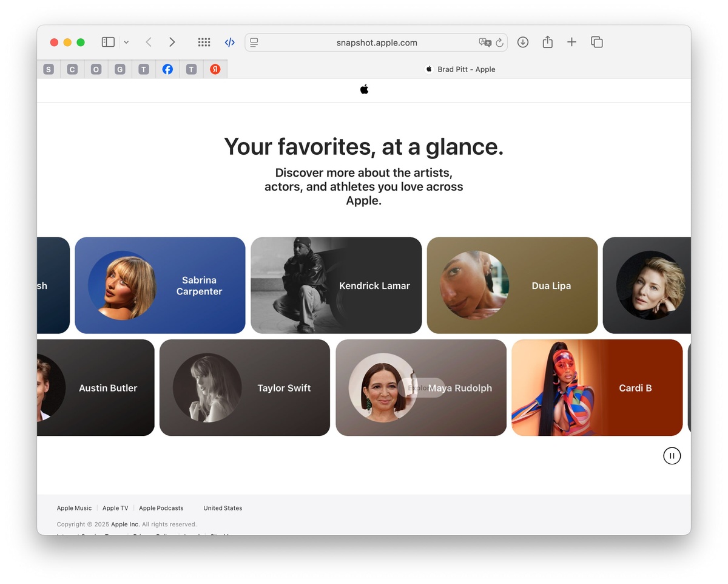Show downloads with the arrow-circle icon
Viewport: 728px width, 584px height.
tap(523, 42)
